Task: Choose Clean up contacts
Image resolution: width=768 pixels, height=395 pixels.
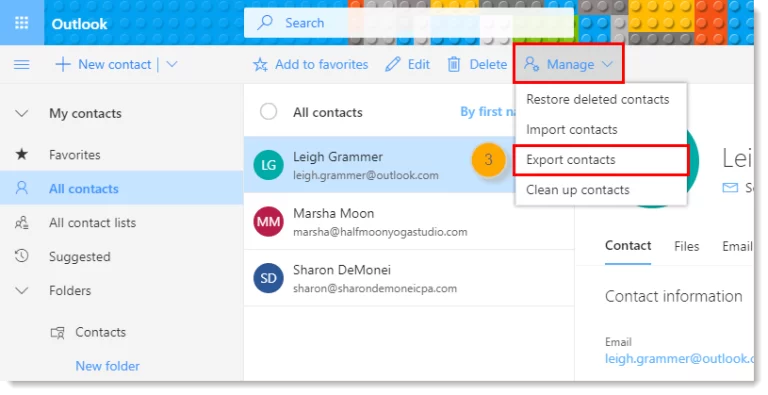Action: point(600,190)
